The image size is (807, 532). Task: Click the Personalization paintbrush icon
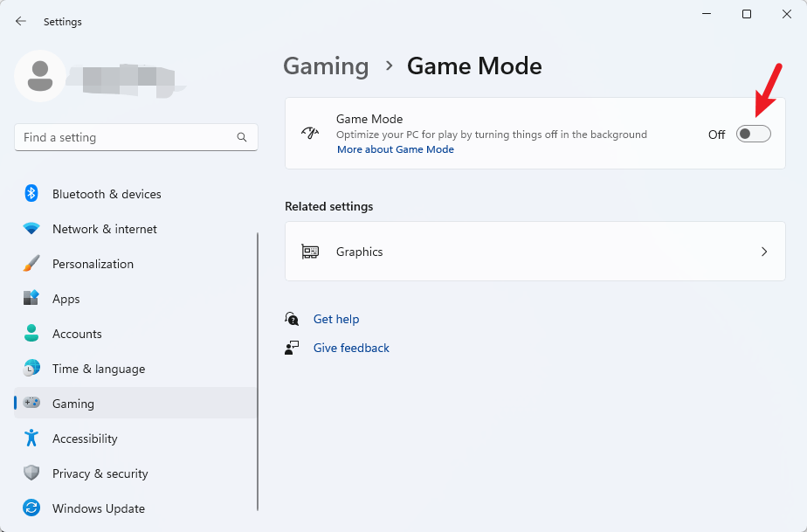coord(31,264)
